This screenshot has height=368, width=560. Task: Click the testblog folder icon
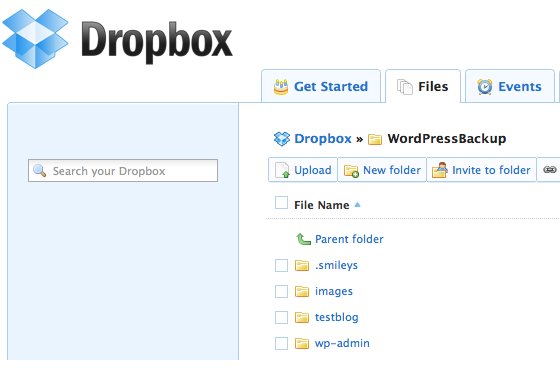[302, 317]
